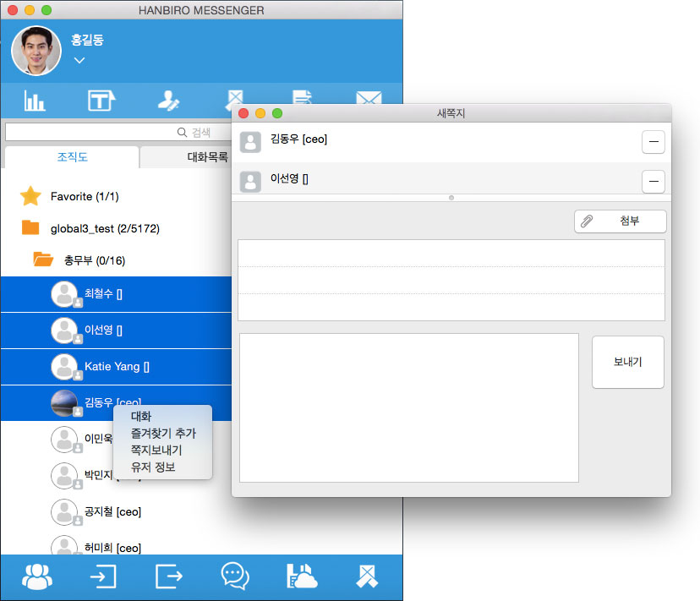Click the avatar of 최철수 contact
700x601 pixels.
click(x=65, y=294)
